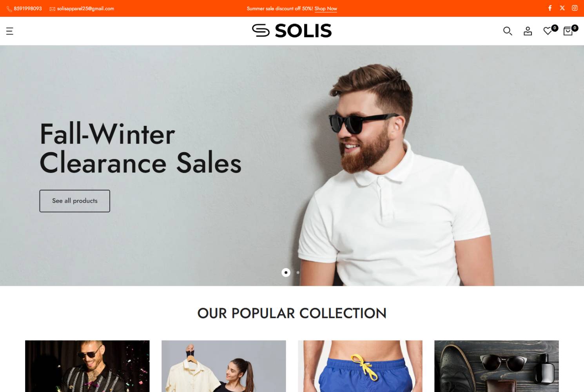Open the shoes and sunglasses accessories thumbnail
Screen dimensions: 584x392
pos(497,366)
